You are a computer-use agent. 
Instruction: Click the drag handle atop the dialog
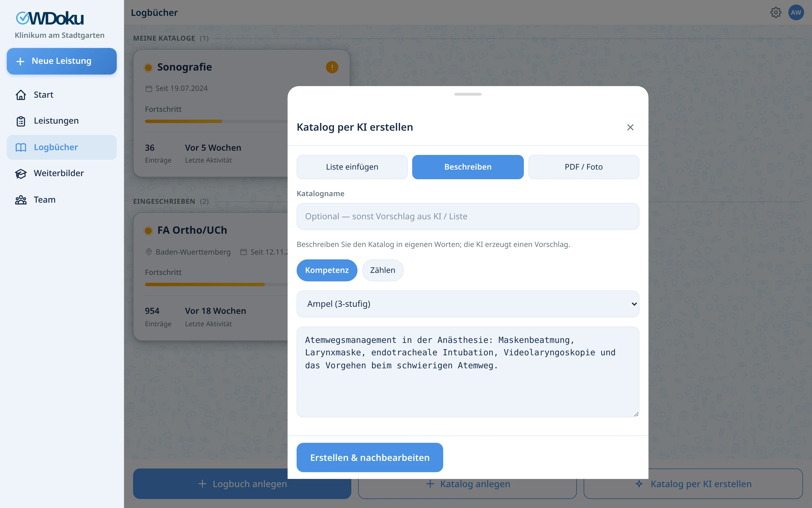[468, 95]
